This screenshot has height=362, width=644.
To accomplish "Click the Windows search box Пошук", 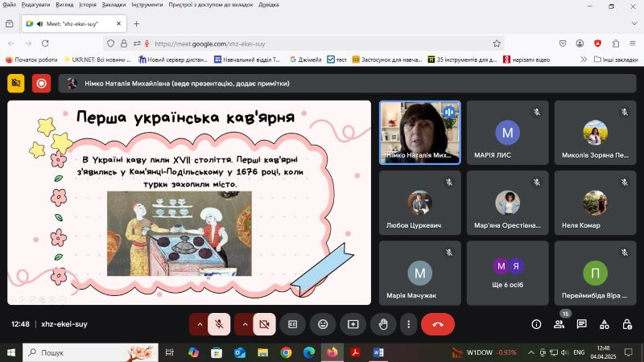I will click(90, 352).
